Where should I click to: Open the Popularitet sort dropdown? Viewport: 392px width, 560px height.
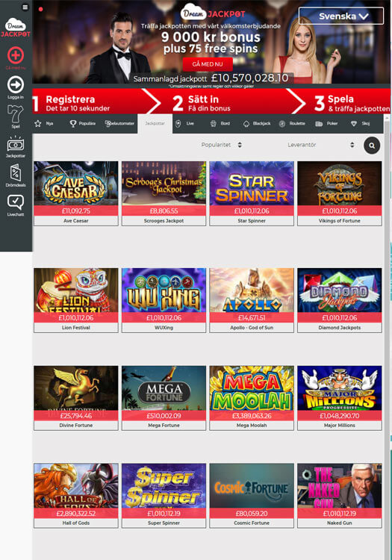click(x=221, y=145)
